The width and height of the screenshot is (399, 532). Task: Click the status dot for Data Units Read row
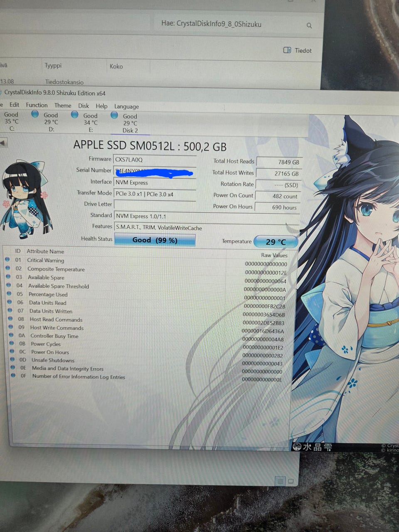click(x=10, y=302)
